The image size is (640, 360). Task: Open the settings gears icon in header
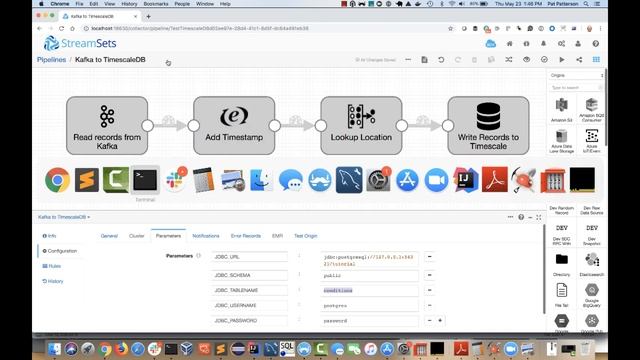(x=561, y=44)
